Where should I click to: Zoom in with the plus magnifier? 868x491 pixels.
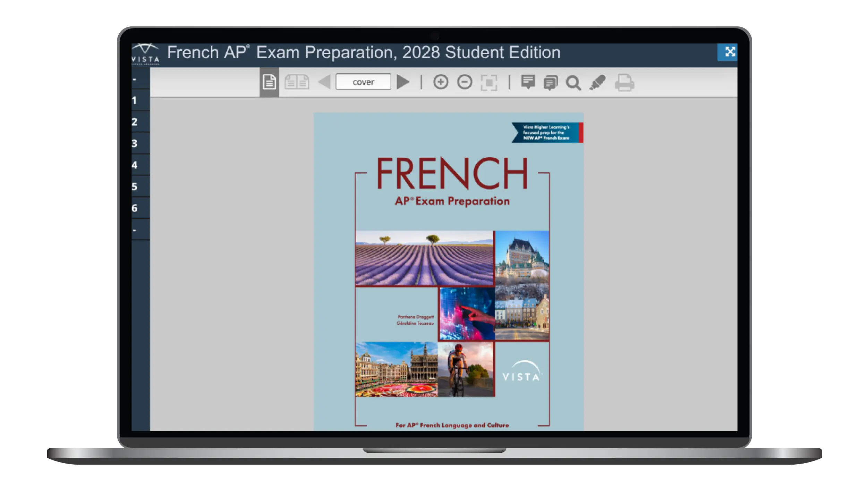[x=441, y=82]
